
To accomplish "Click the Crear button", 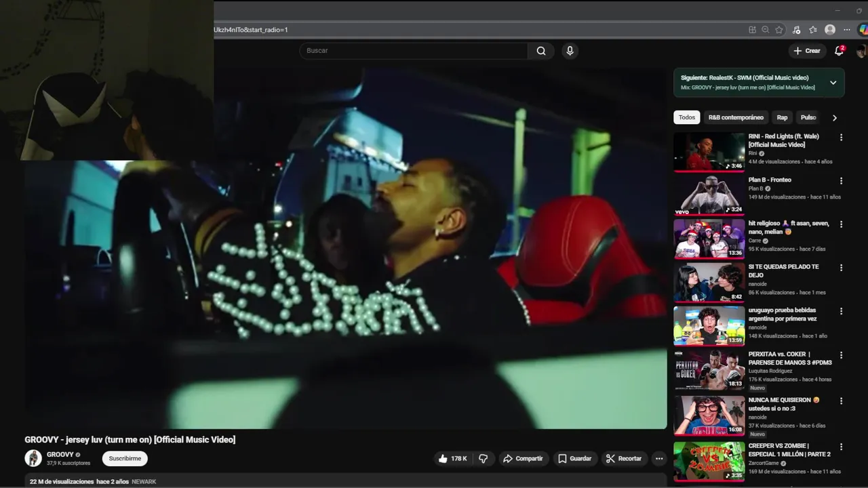I will coord(806,51).
